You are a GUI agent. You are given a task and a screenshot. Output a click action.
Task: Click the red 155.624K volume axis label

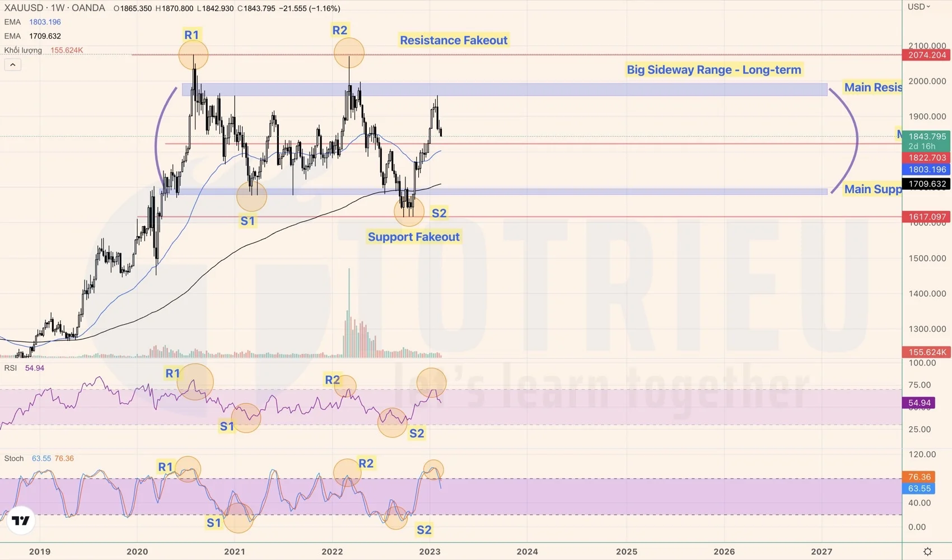point(926,352)
